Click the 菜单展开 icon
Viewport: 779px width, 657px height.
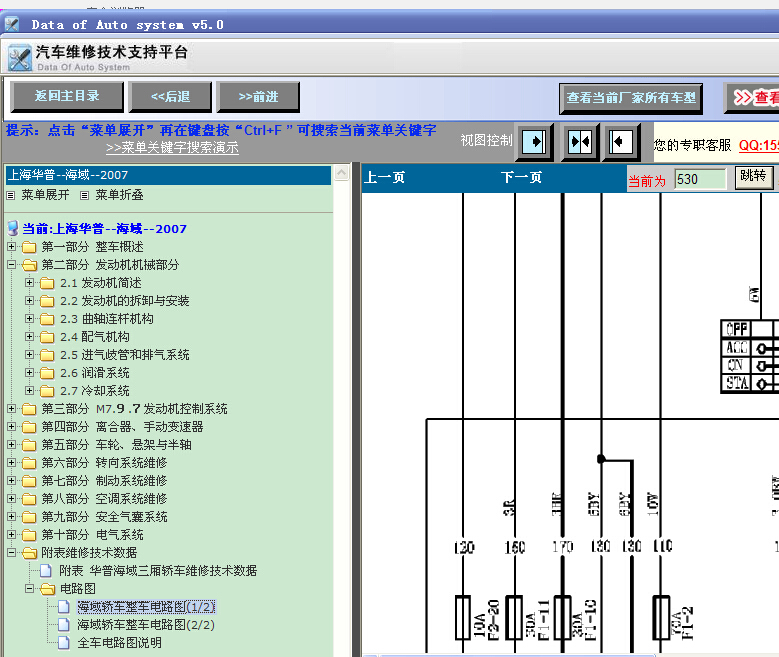(10, 195)
